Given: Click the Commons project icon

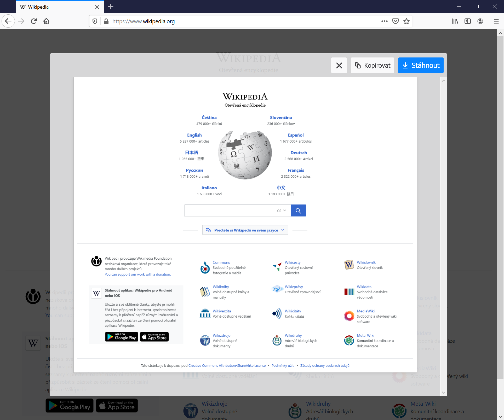Looking at the screenshot, I should [x=205, y=268].
